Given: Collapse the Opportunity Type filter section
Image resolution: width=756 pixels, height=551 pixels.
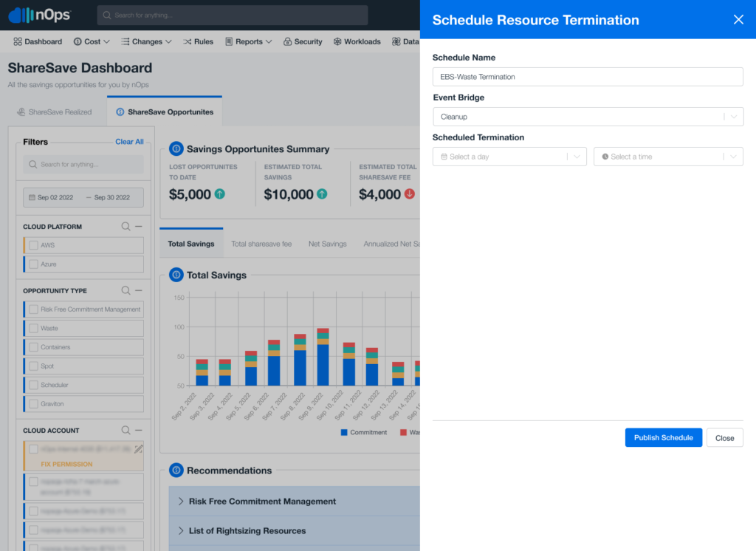Looking at the screenshot, I should (139, 290).
